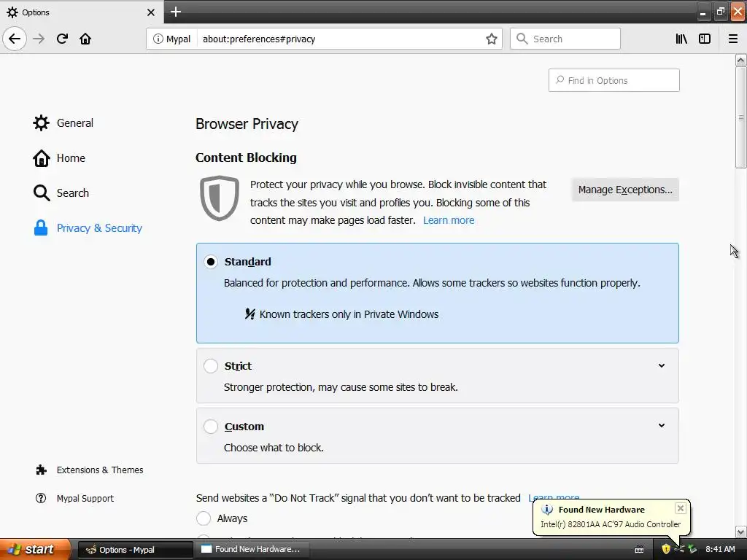Expand the Custom option details chevron
Screen dimensions: 747x560
[x=662, y=426]
